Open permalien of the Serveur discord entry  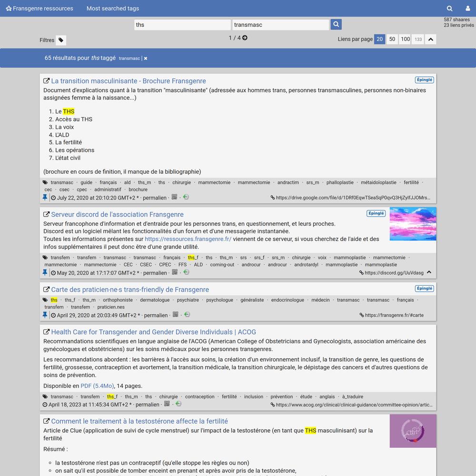(x=155, y=273)
